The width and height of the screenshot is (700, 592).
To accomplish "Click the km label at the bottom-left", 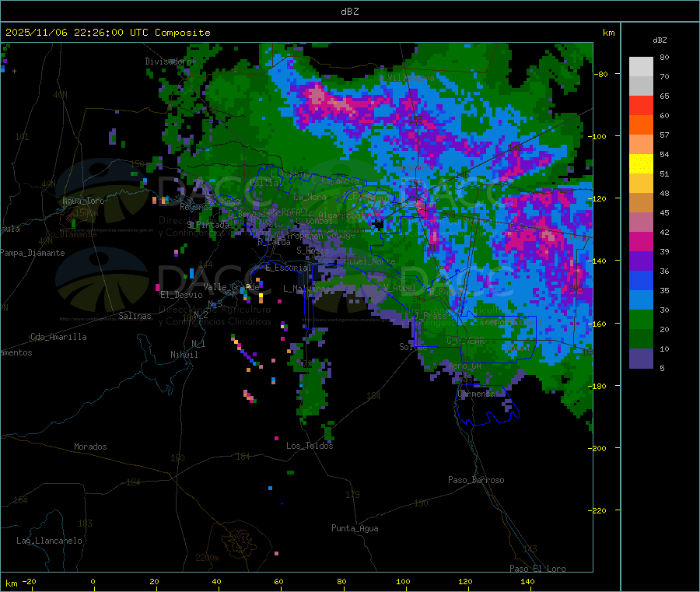I will click(11, 583).
